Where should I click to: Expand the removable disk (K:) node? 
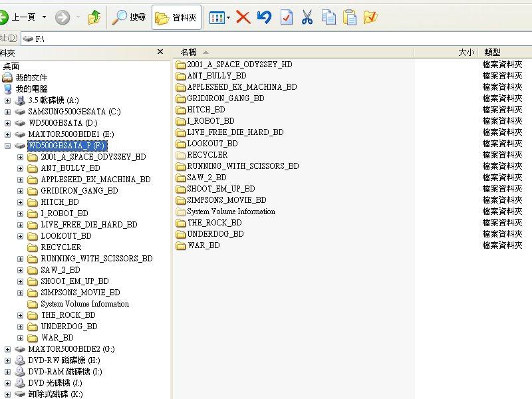point(7,394)
